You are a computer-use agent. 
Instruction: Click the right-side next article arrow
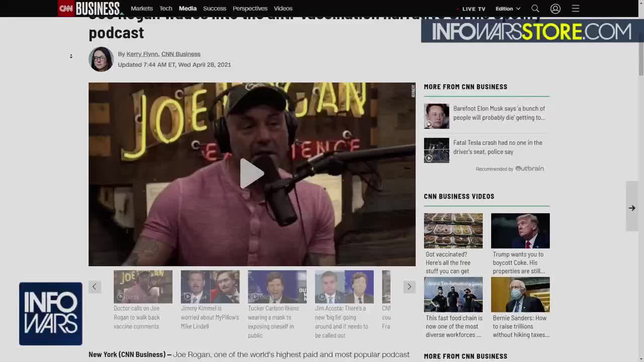tap(632, 208)
